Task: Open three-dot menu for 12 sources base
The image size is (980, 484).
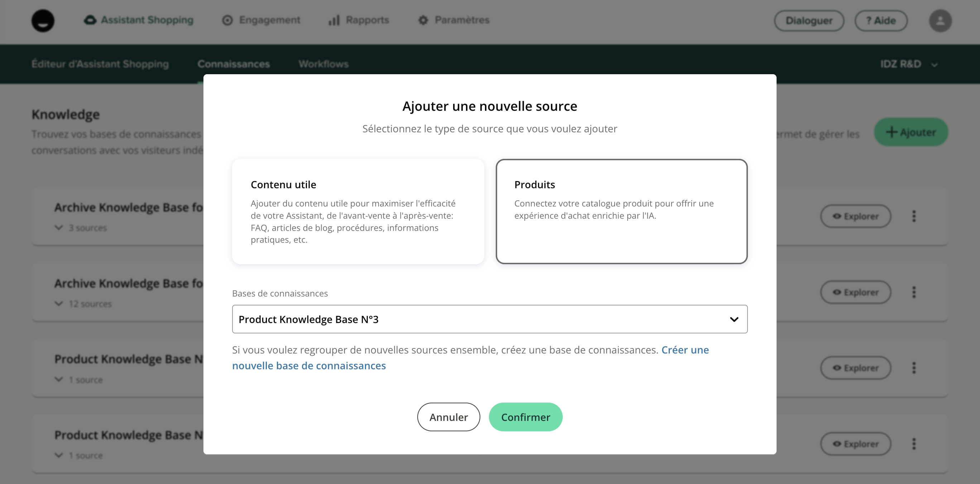Action: pos(914,292)
